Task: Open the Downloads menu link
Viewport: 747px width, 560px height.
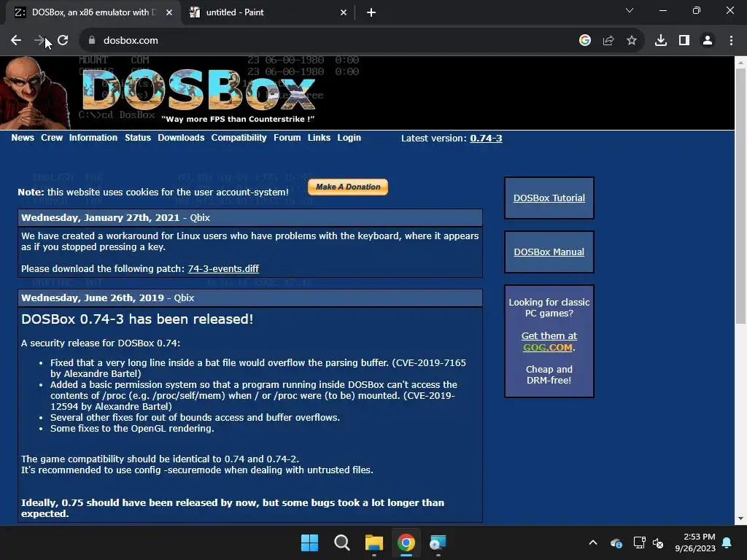Action: point(181,138)
